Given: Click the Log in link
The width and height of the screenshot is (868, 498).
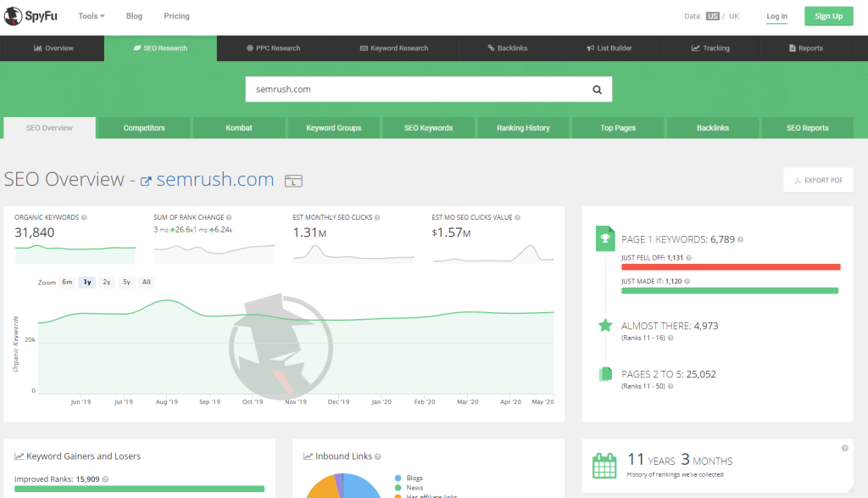Looking at the screenshot, I should click(776, 16).
